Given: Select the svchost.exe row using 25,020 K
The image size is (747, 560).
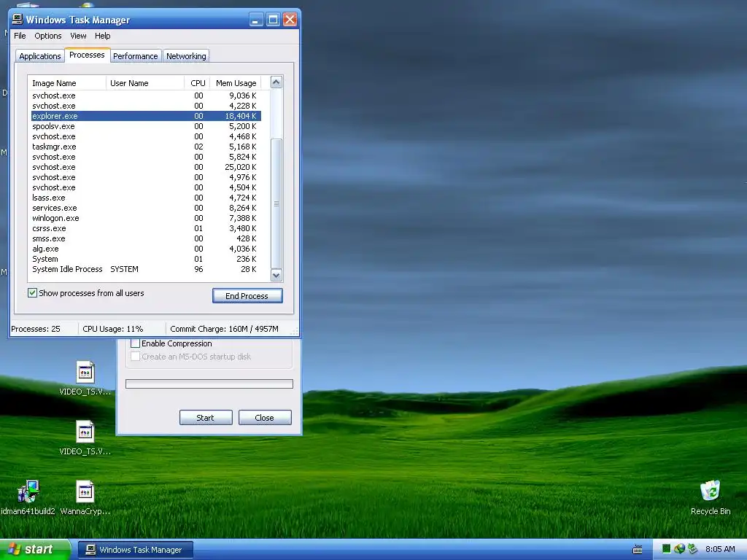Looking at the screenshot, I should coord(146,167).
